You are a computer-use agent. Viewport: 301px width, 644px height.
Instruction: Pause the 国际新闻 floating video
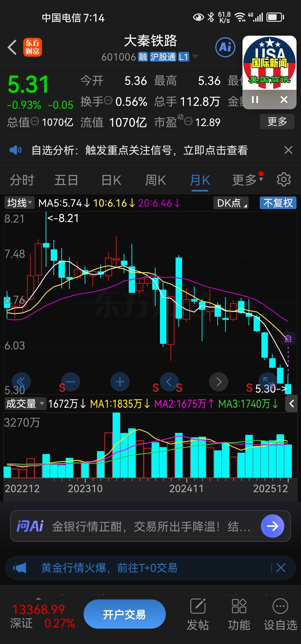pos(255,100)
